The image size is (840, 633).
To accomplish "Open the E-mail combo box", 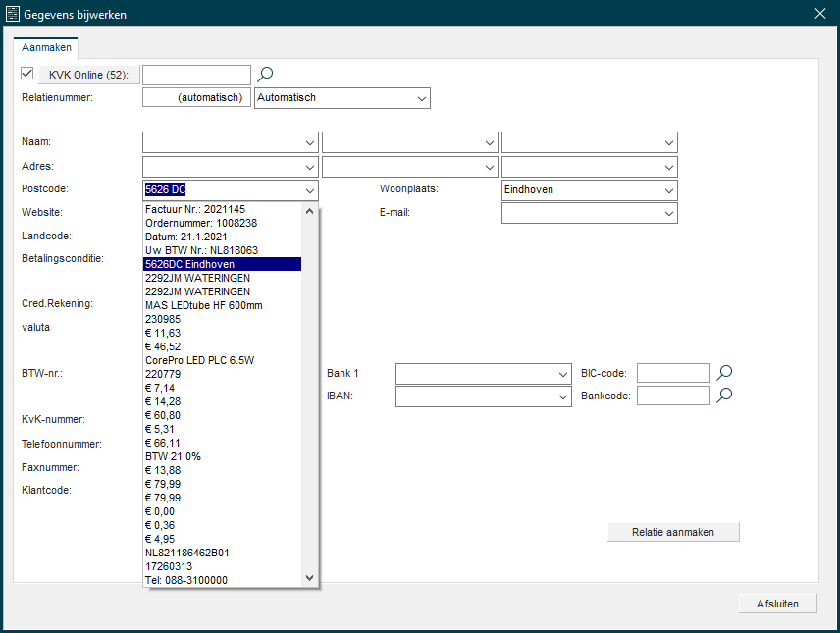I will [668, 213].
